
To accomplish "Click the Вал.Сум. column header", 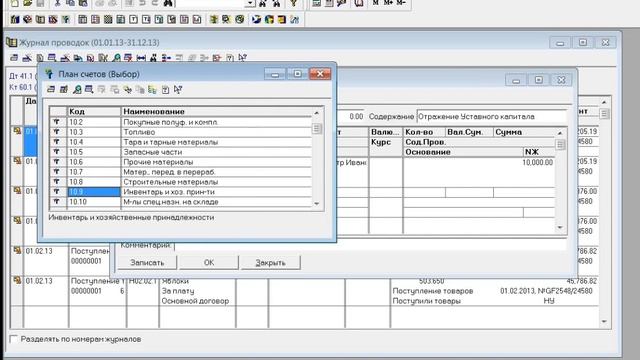I will pos(469,132).
